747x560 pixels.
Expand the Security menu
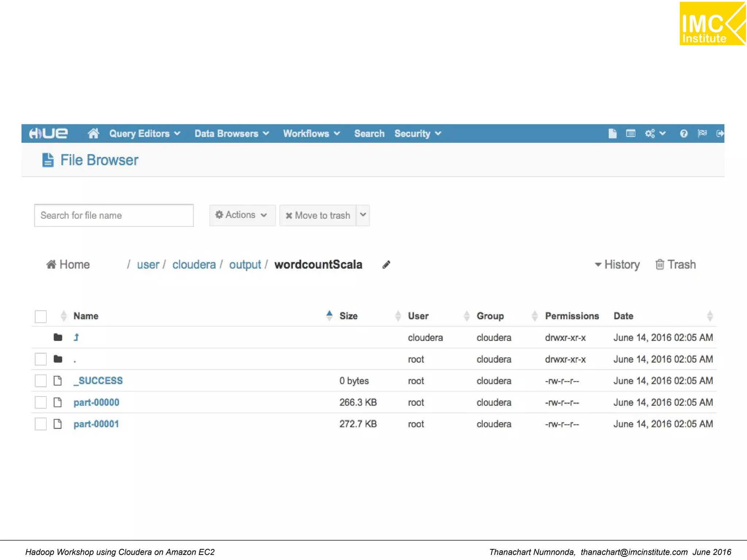(418, 134)
